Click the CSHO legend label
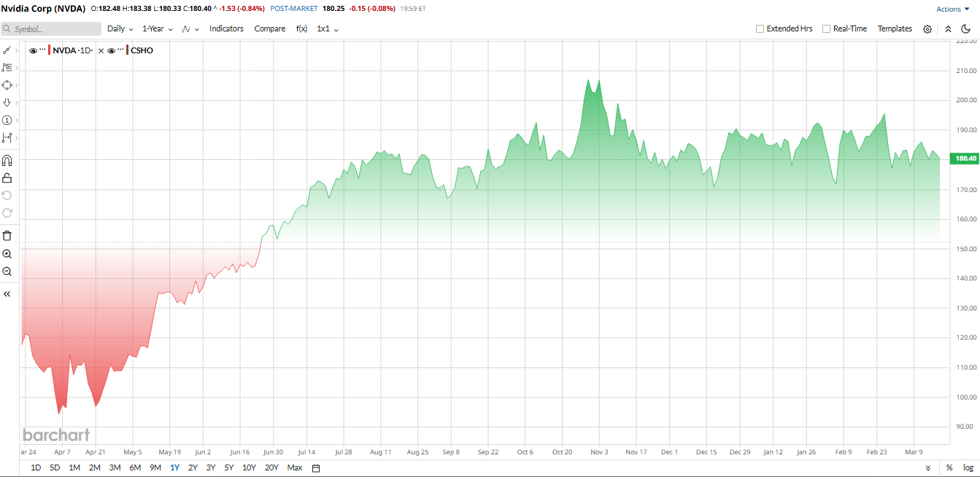Image resolution: width=980 pixels, height=477 pixels. [142, 50]
